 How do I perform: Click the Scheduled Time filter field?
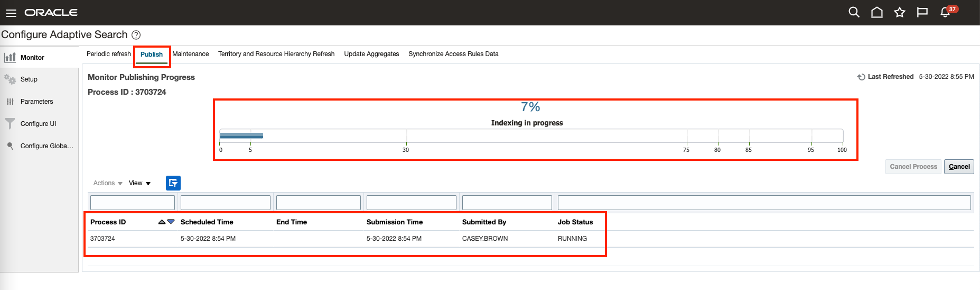[x=226, y=203]
